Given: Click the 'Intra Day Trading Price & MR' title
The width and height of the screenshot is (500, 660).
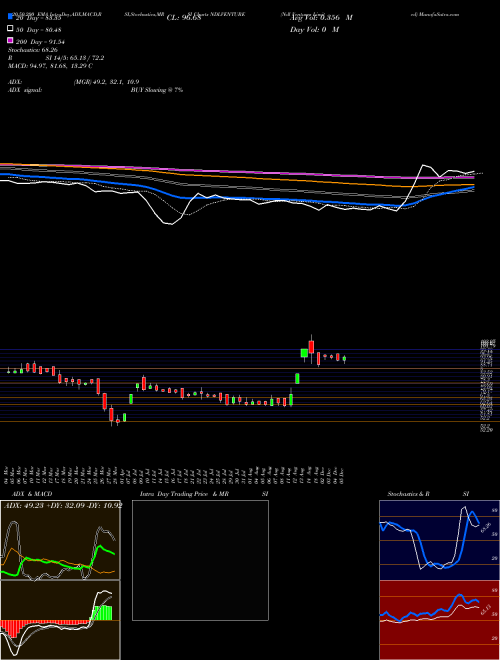Looking at the screenshot, I should coord(184,494).
